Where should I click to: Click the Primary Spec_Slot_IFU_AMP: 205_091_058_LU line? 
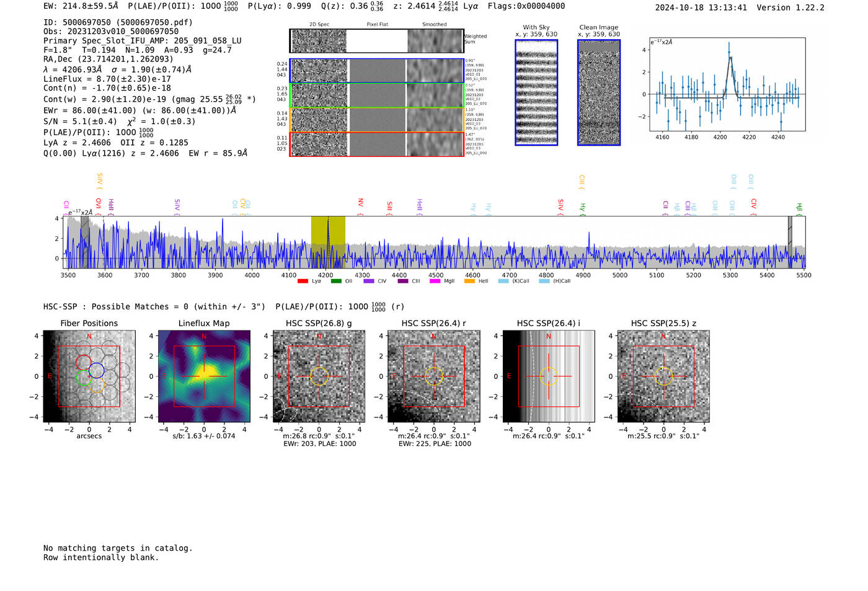[x=143, y=41]
